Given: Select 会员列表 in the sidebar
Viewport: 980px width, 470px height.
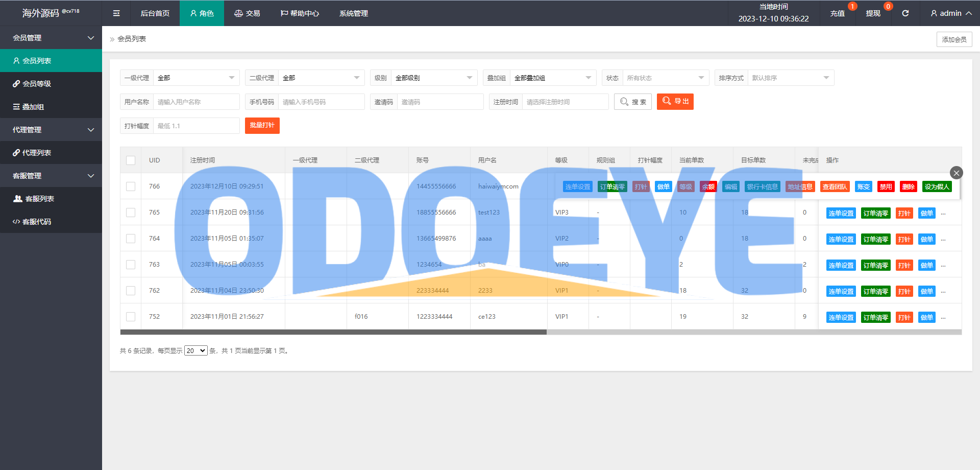Looking at the screenshot, I should pyautogui.click(x=51, y=61).
